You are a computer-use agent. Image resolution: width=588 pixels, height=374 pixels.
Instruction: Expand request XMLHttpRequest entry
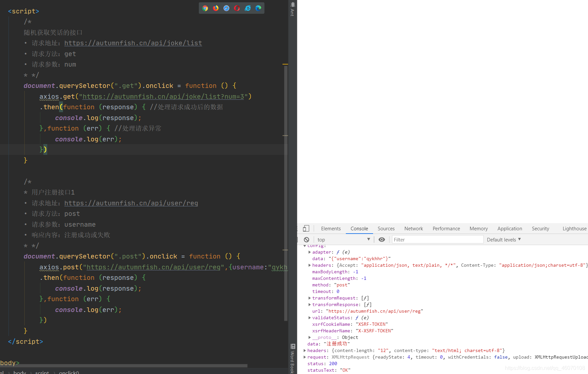tap(305, 357)
